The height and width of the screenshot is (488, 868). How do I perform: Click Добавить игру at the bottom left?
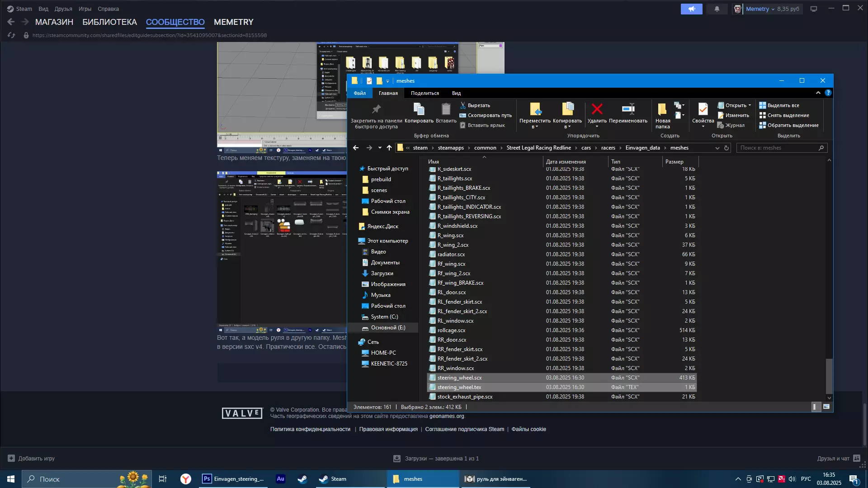point(31,458)
